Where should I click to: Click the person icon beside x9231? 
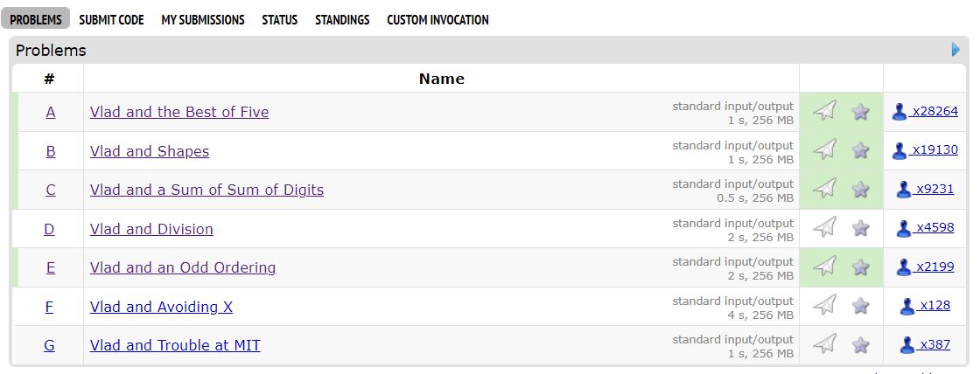click(904, 190)
